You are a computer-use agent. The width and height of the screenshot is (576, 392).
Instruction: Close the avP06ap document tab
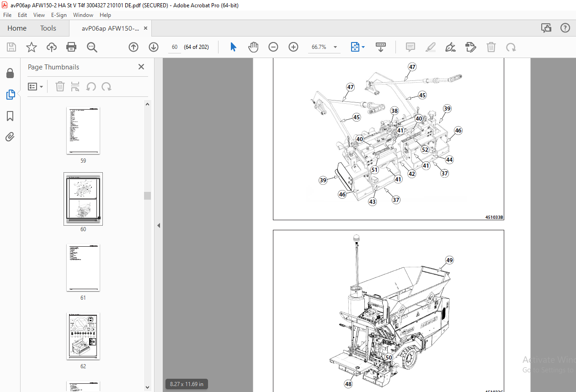[x=145, y=28]
